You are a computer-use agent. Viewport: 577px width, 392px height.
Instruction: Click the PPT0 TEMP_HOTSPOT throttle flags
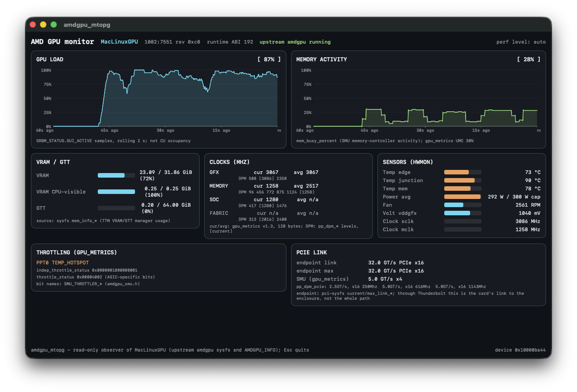click(x=63, y=263)
